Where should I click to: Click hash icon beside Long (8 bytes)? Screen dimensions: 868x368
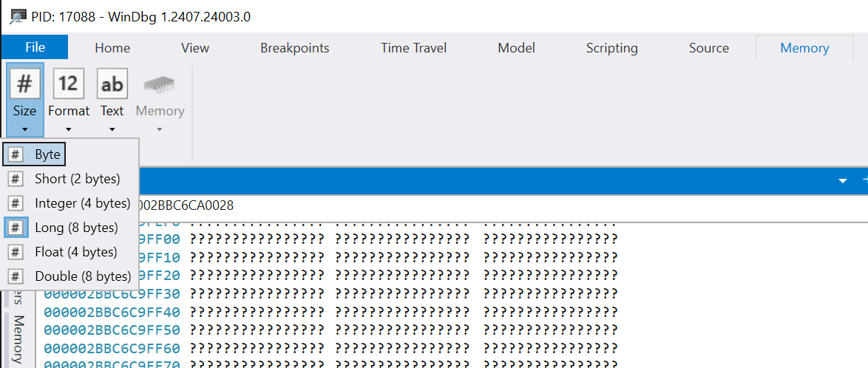16,228
